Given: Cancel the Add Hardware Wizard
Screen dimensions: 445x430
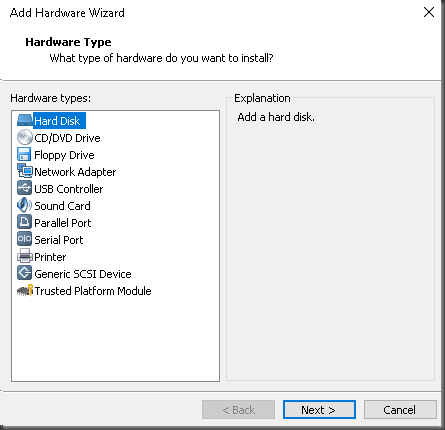Looking at the screenshot, I should coord(400,410).
